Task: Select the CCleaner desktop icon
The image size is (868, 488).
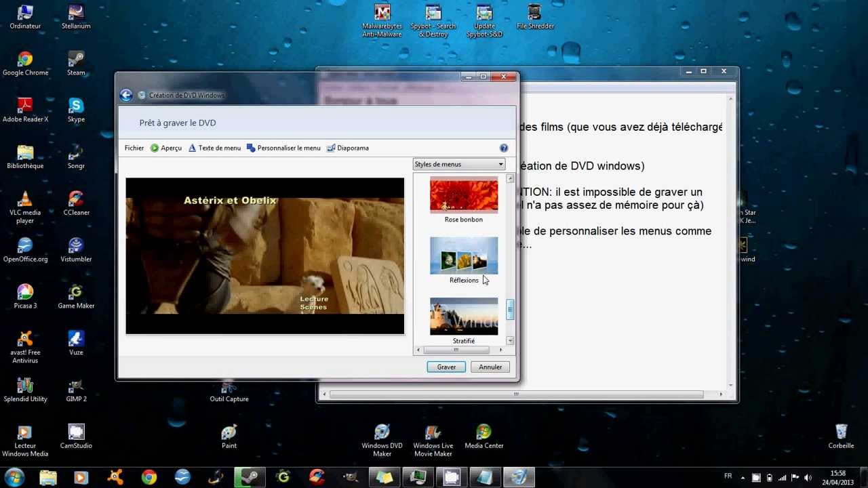Action: [x=76, y=204]
